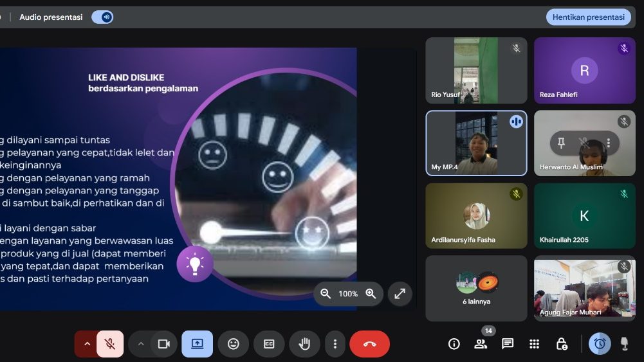Show the participants list with 14 badge
The width and height of the screenshot is (644, 362).
click(x=481, y=344)
